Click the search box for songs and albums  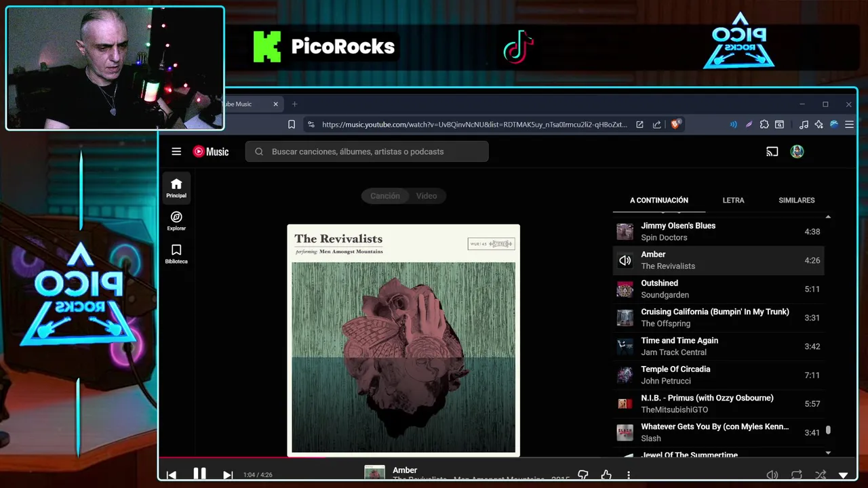point(367,152)
